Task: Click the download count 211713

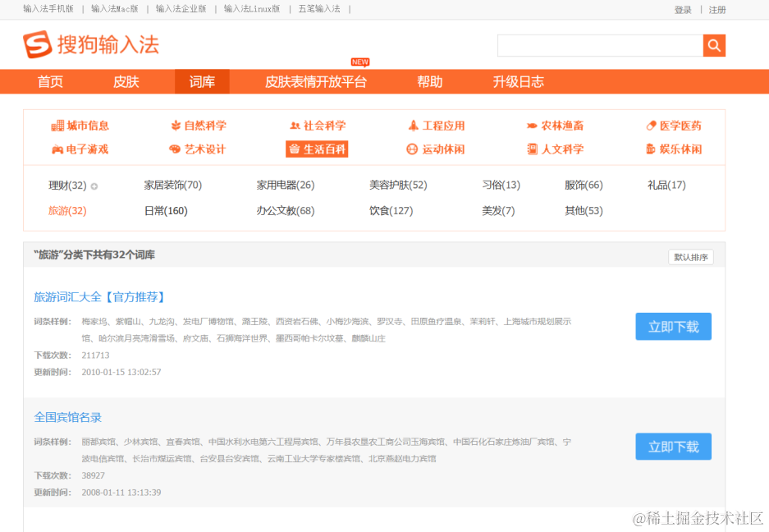Action: 96,355
